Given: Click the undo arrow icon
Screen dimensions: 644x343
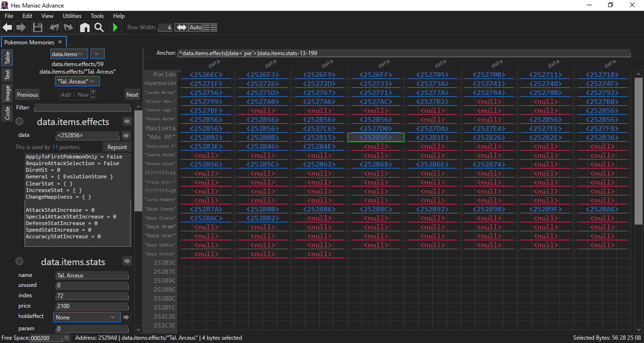Looking at the screenshot, I should pos(54,27).
